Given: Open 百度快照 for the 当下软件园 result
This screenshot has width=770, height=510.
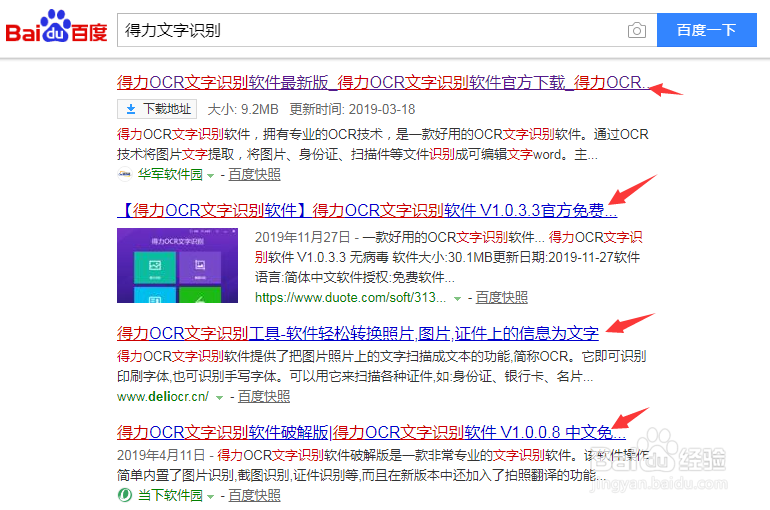Looking at the screenshot, I should 254,495.
